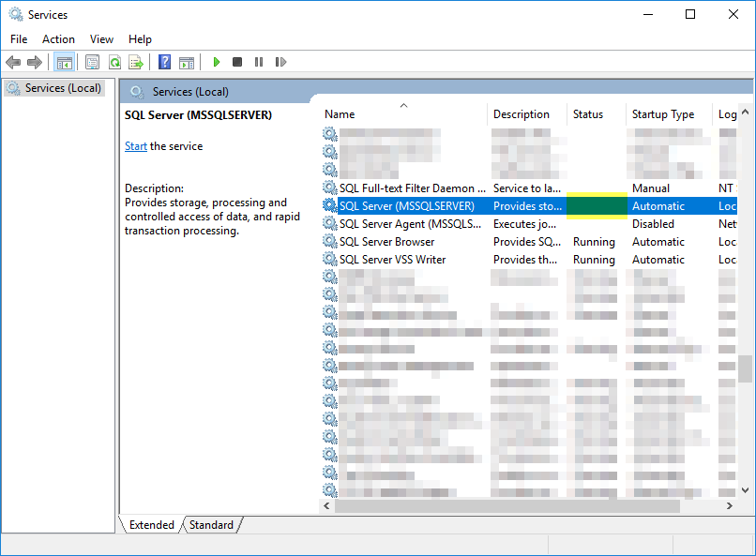756x556 pixels.
Task: Click horizontal scrollbar right arrow
Action: tap(730, 505)
